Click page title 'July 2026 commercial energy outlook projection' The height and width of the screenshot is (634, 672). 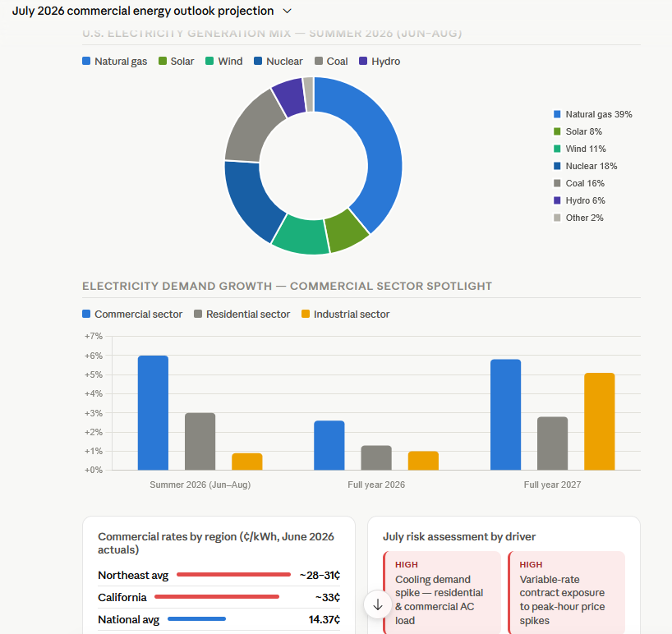coord(143,11)
